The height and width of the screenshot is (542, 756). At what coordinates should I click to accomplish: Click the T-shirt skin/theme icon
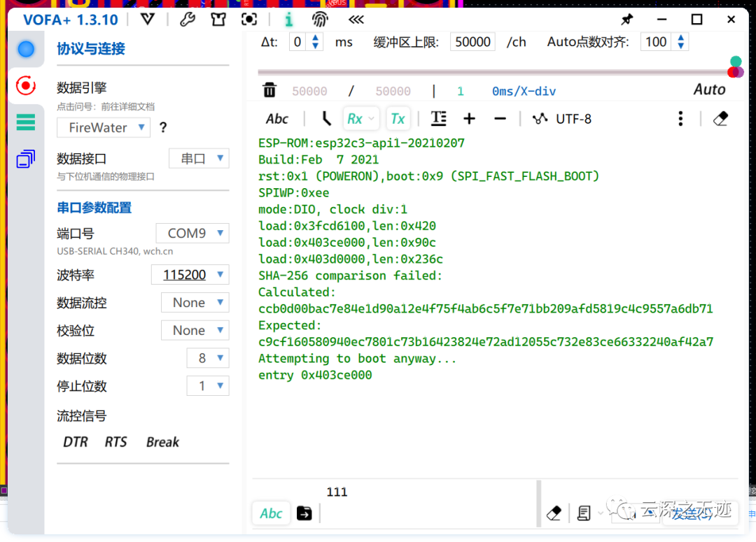pyautogui.click(x=218, y=19)
